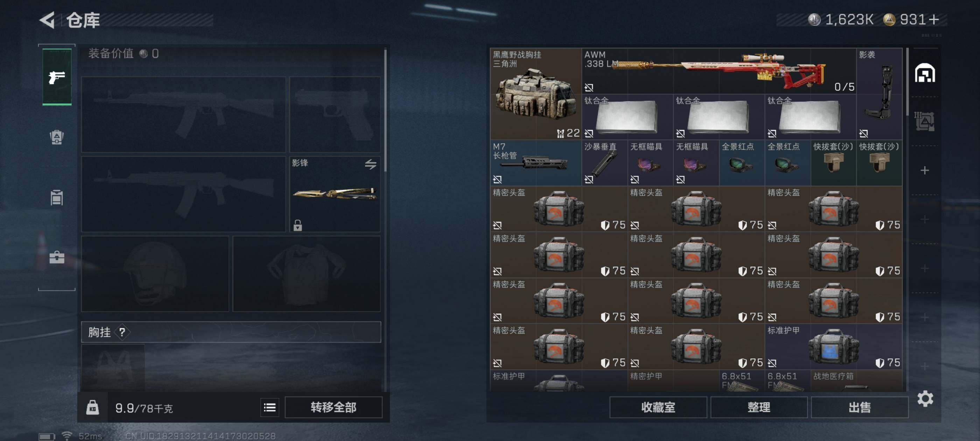Open the backpack sidebar tab
Image resolution: width=980 pixels, height=441 pixels.
coord(57,137)
